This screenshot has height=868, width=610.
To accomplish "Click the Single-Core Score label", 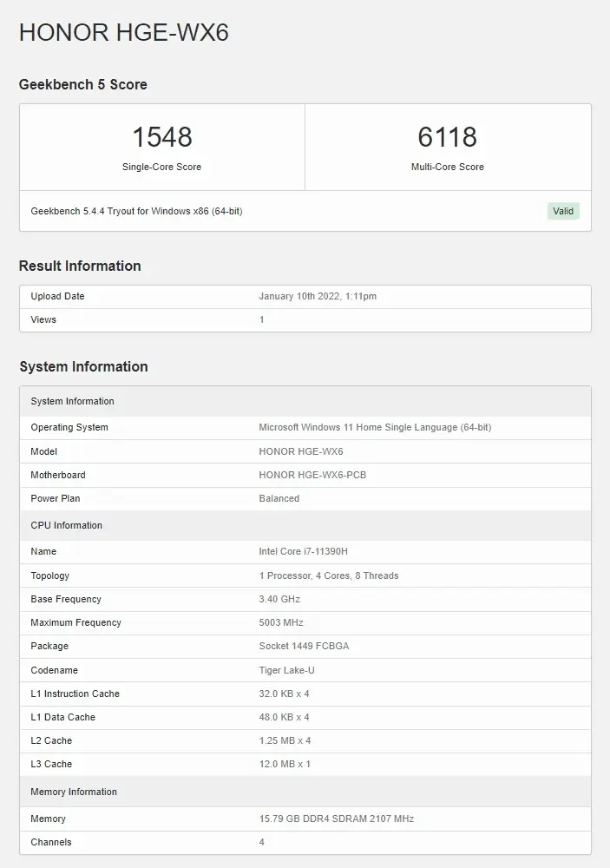I will pos(161,167).
